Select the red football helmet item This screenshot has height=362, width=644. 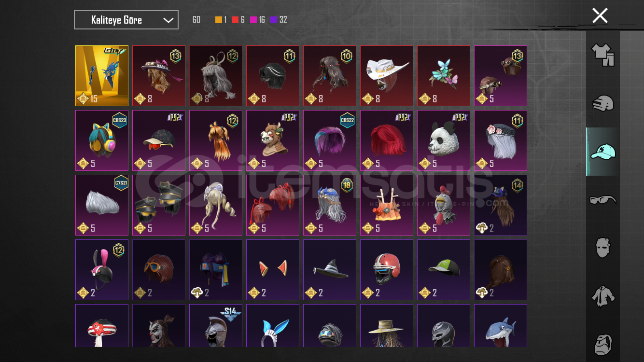(387, 270)
